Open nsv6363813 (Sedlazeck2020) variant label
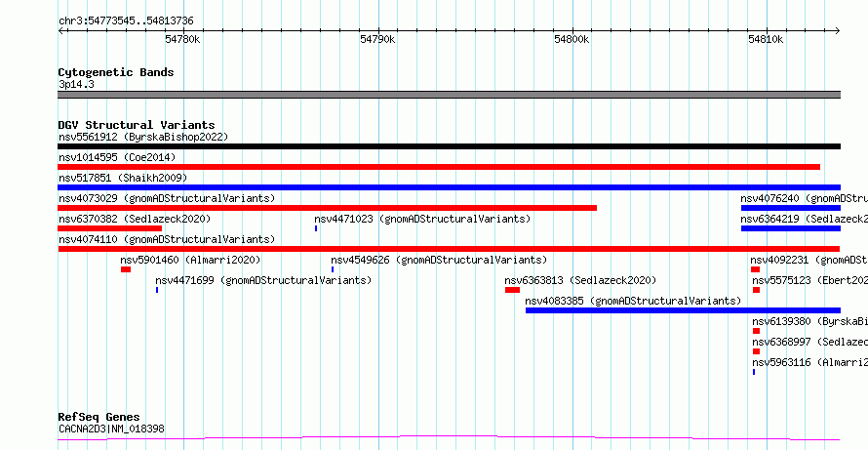 (580, 280)
